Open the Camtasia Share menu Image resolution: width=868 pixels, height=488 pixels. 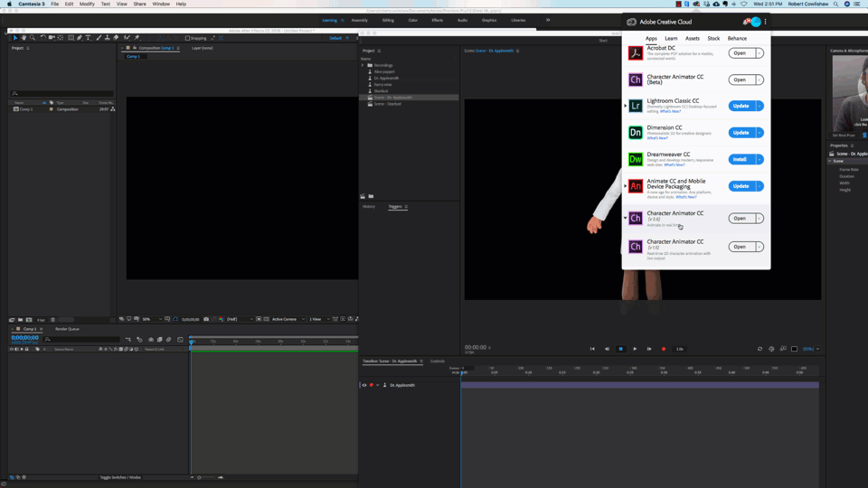pos(139,4)
